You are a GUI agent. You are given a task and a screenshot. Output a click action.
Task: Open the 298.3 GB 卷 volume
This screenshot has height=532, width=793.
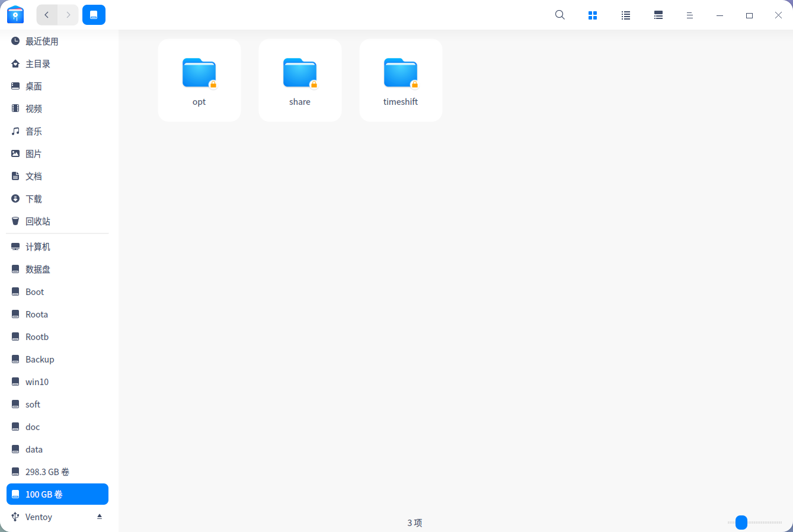coord(57,472)
